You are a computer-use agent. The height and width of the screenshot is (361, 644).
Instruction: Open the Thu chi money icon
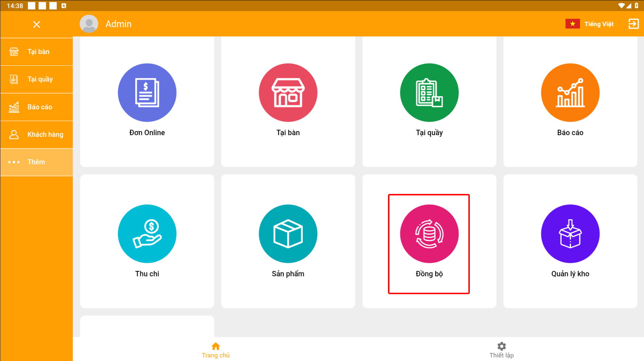tap(147, 234)
